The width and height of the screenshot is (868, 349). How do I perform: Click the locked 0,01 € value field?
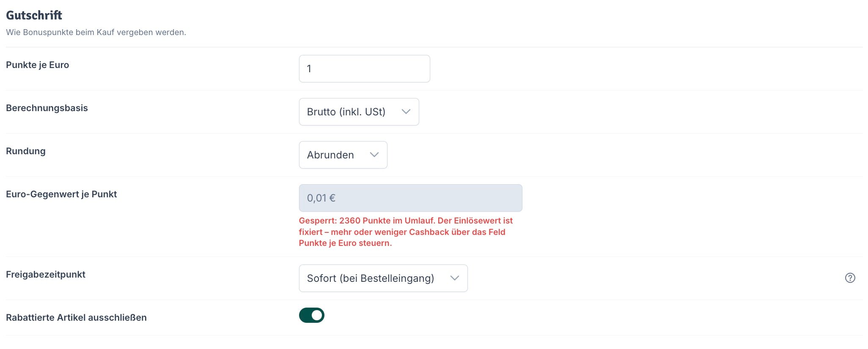pos(410,198)
